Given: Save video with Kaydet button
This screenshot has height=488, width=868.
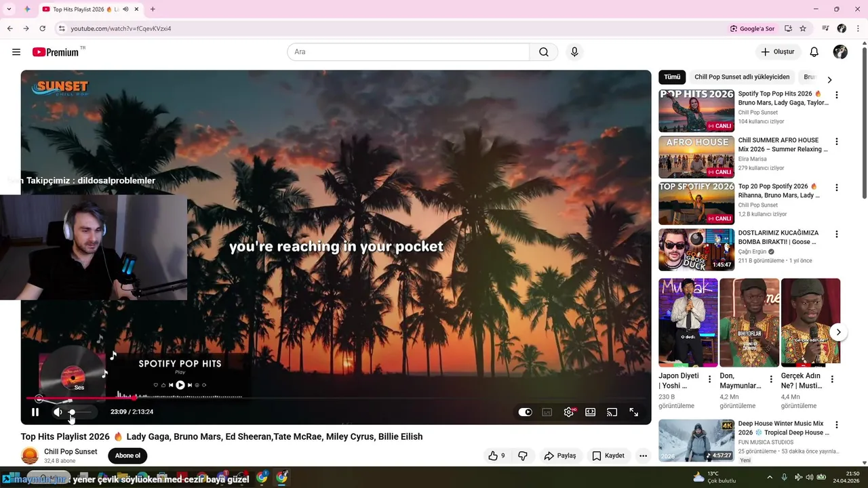Looking at the screenshot, I should (608, 456).
